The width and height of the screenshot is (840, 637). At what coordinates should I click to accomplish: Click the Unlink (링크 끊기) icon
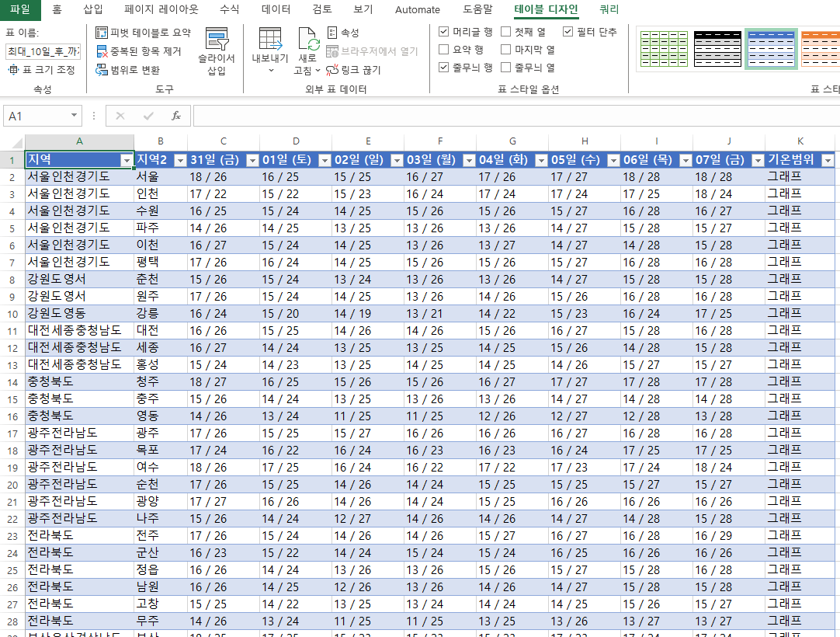click(x=332, y=70)
